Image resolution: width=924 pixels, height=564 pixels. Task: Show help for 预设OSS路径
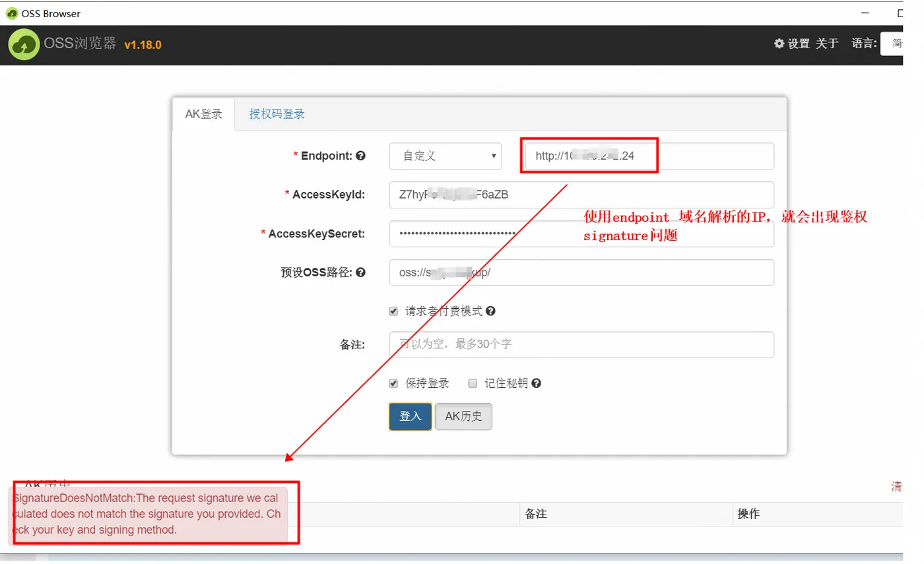[360, 272]
